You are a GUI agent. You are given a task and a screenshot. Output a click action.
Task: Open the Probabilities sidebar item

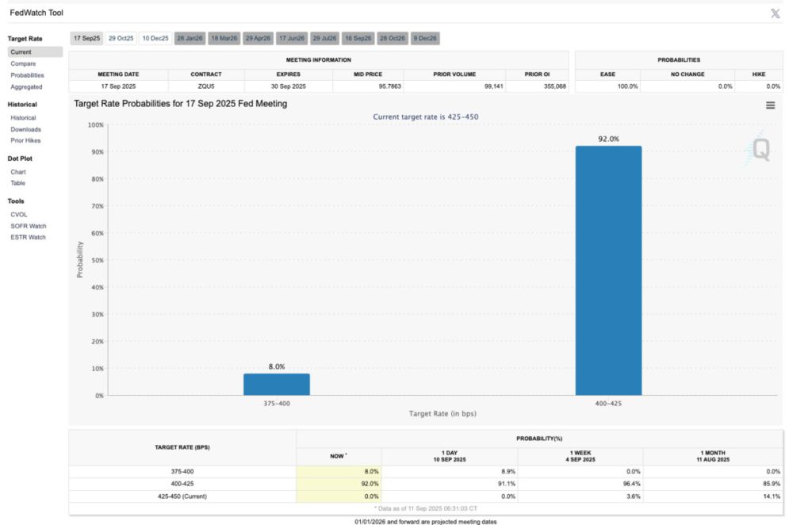click(27, 75)
